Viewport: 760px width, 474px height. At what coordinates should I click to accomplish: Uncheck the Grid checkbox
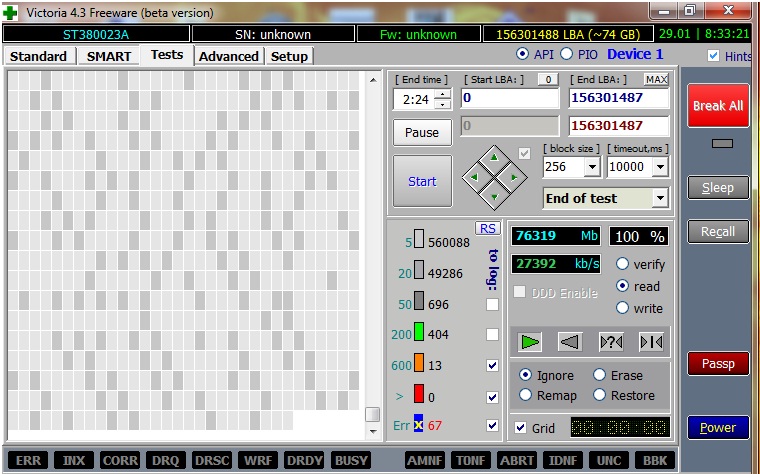(519, 428)
